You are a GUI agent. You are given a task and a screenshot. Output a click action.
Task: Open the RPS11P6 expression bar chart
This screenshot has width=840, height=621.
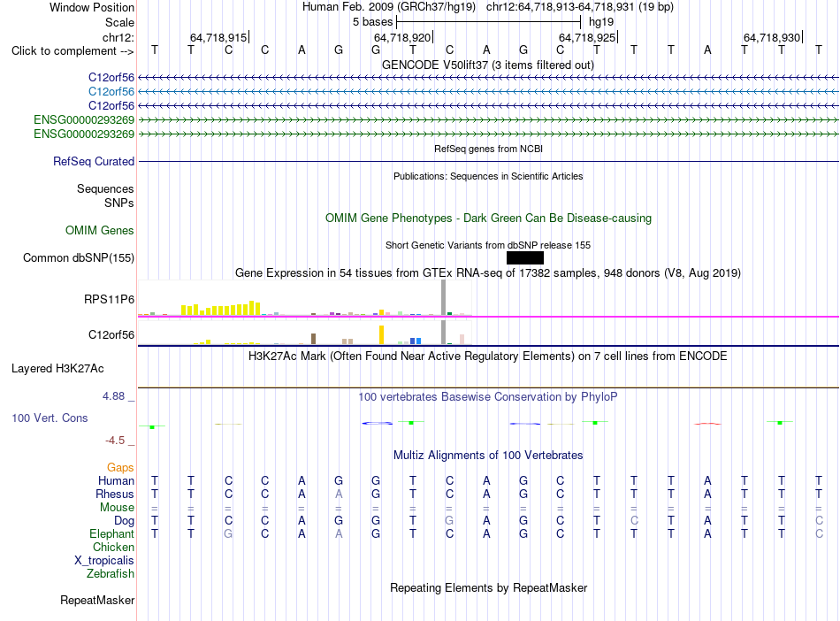(x=305, y=298)
